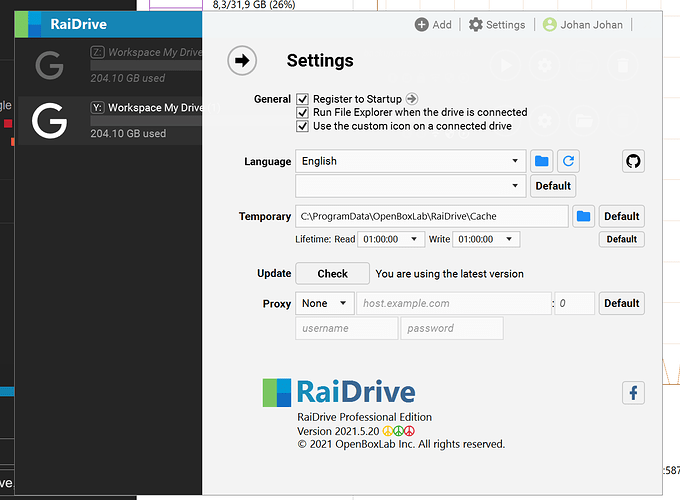Open the GitHub icon link

633,161
